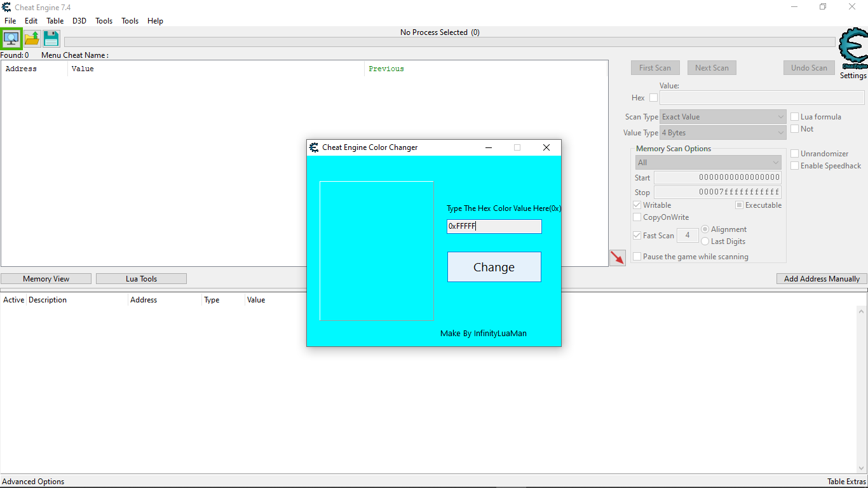868x488 pixels.
Task: Minimize the Color Changer dialog
Action: (x=489, y=147)
